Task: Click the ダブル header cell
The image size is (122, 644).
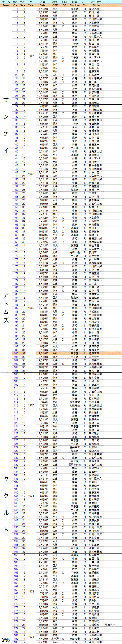Action: coord(65,2)
